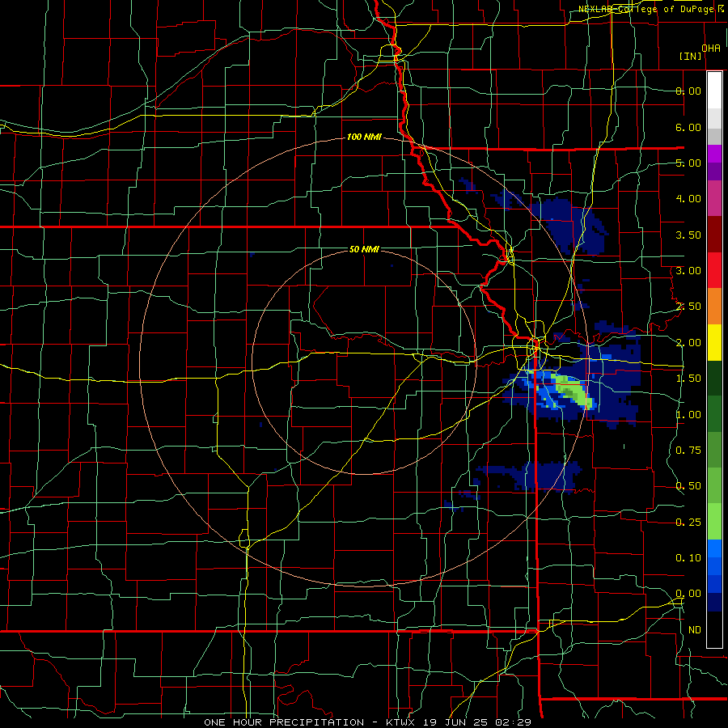728x728 pixels.
Task: Click the 2.00 legend value
Action: click(688, 343)
